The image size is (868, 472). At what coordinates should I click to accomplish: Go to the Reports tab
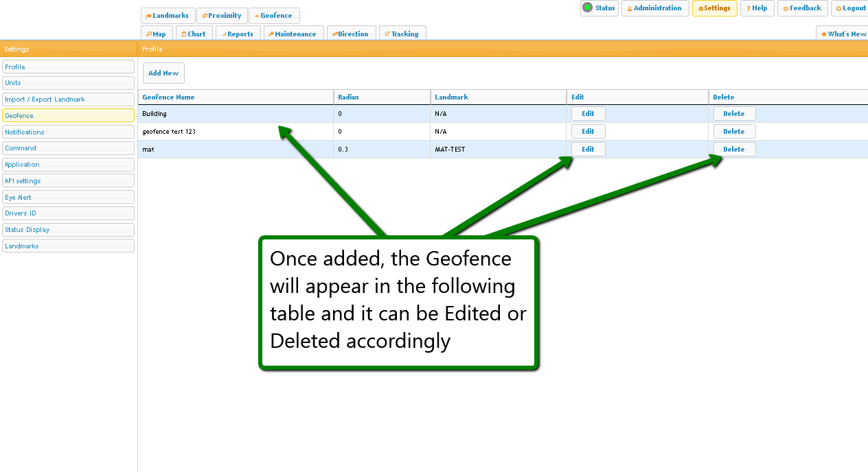238,34
